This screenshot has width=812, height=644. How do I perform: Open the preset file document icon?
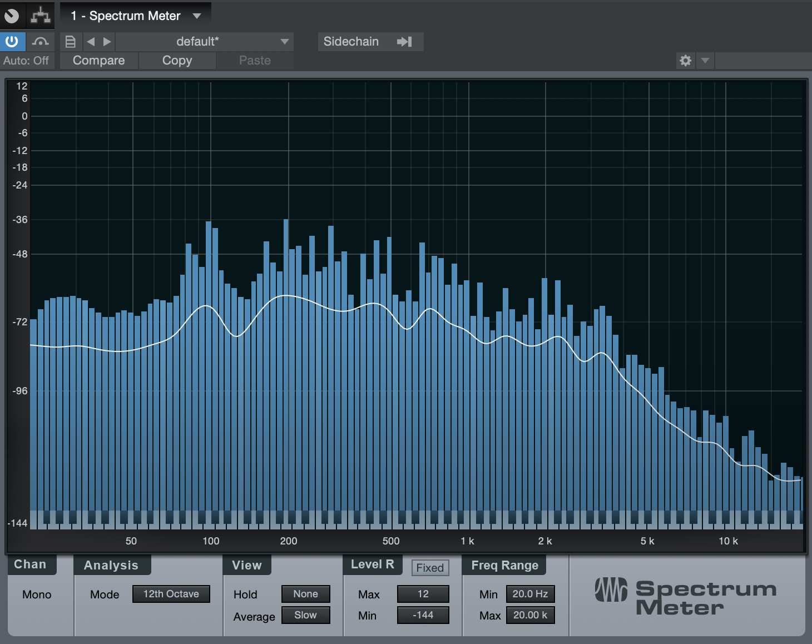tap(70, 42)
